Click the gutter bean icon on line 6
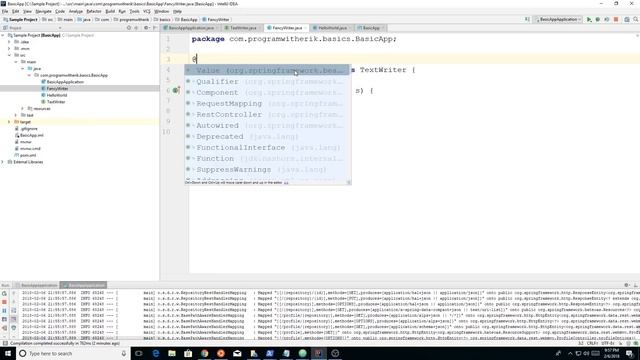640x360 pixels. click(176, 90)
